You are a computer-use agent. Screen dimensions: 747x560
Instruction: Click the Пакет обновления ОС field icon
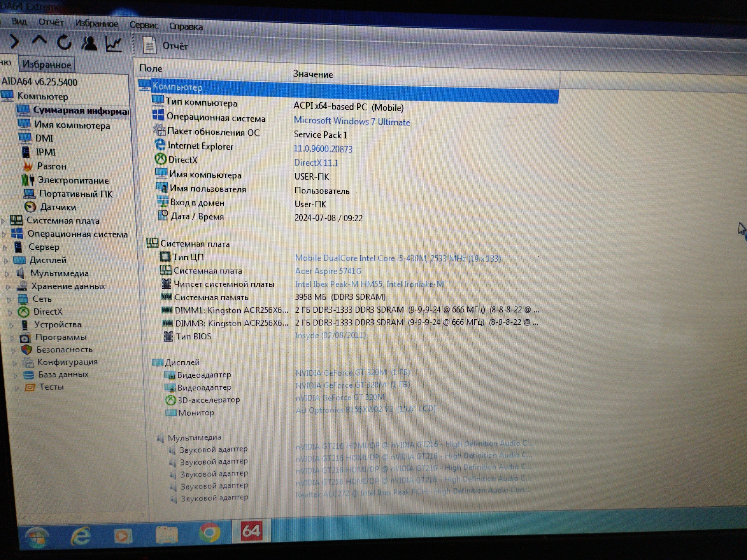point(159,129)
